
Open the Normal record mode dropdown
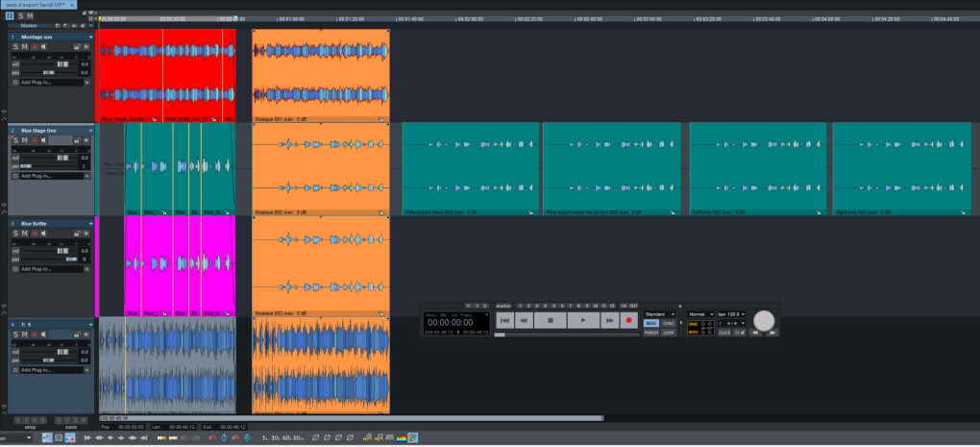[x=700, y=314]
